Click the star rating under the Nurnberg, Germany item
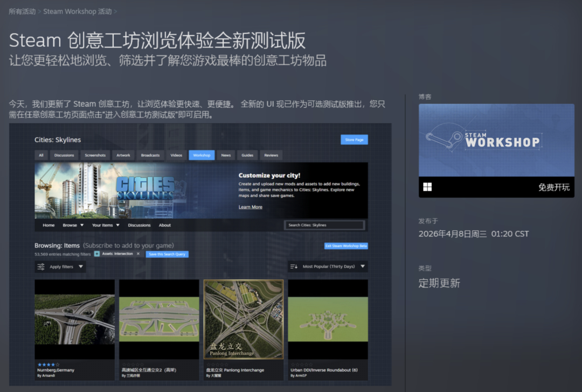This screenshot has width=582, height=392. [x=48, y=365]
